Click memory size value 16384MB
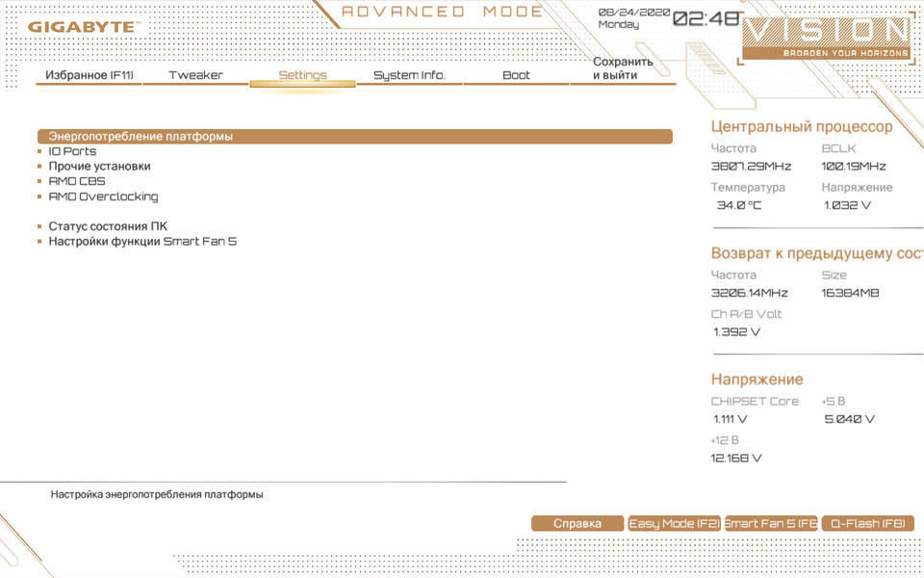Screen dimensions: 924x578 pyautogui.click(x=850, y=293)
